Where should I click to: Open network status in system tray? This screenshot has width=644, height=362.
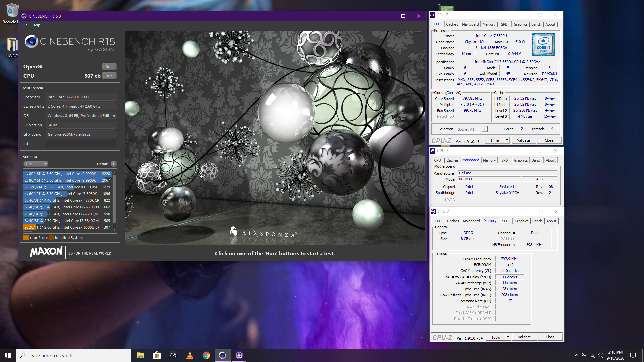coord(593,355)
